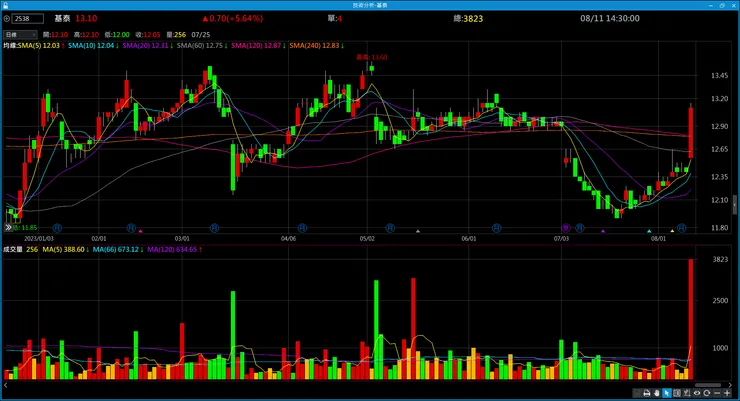Click the 成交量 volume panel title
Image resolution: width=740 pixels, height=401 pixels.
click(13, 249)
